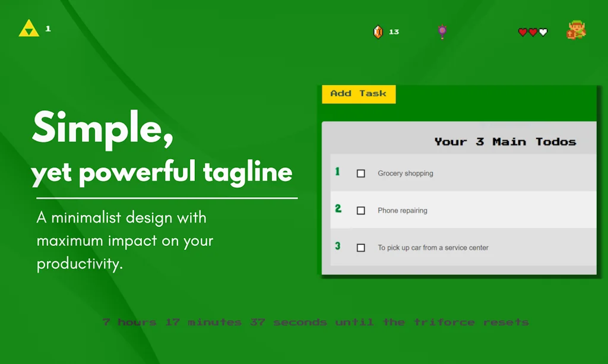Click the yellow triforce icon
Screen dimensions: 608x364
pyautogui.click(x=29, y=28)
